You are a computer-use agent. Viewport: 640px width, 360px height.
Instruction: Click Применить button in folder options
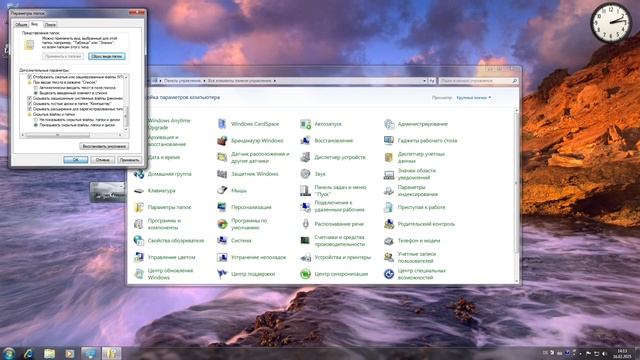point(129,160)
